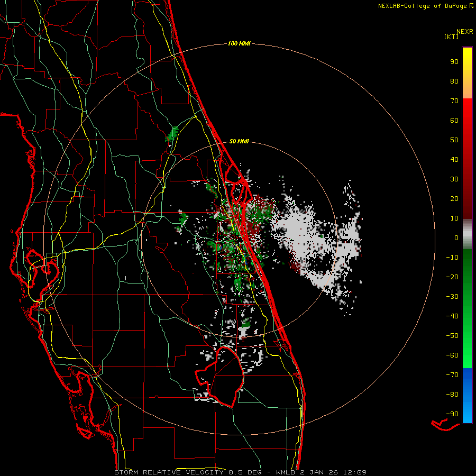Click the blue bottom segment of the color bar

[467, 396]
